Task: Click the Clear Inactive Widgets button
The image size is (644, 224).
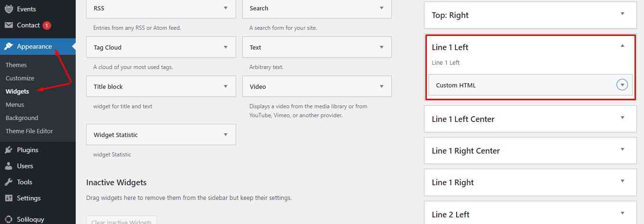Action: pyautogui.click(x=121, y=221)
